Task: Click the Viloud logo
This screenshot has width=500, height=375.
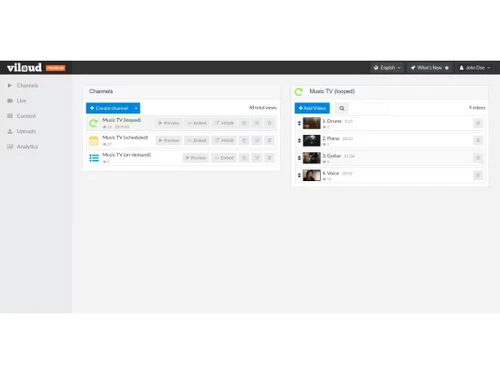Action: point(24,68)
